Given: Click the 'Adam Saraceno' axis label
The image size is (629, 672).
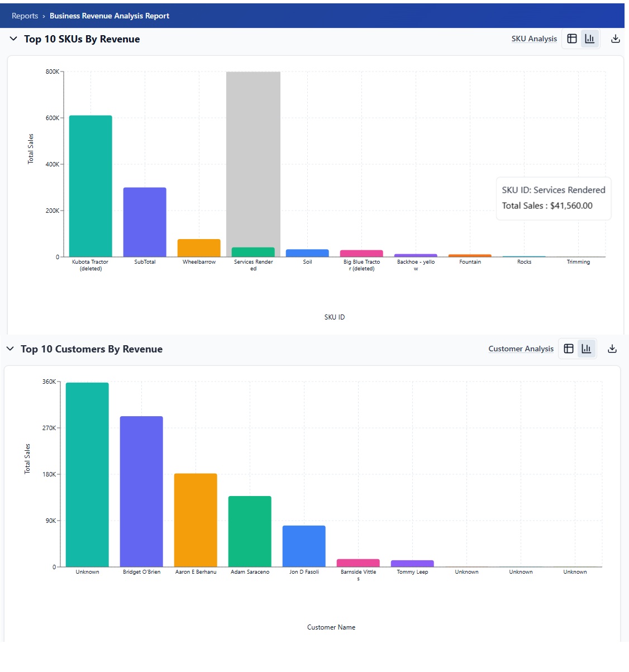Looking at the screenshot, I should click(250, 572).
